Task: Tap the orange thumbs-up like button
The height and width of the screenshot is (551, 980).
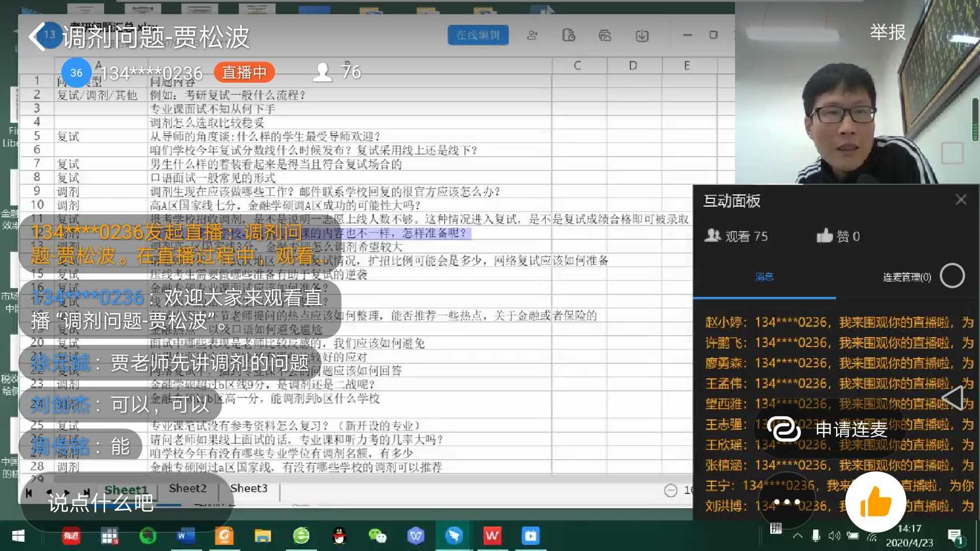Action: 876,502
